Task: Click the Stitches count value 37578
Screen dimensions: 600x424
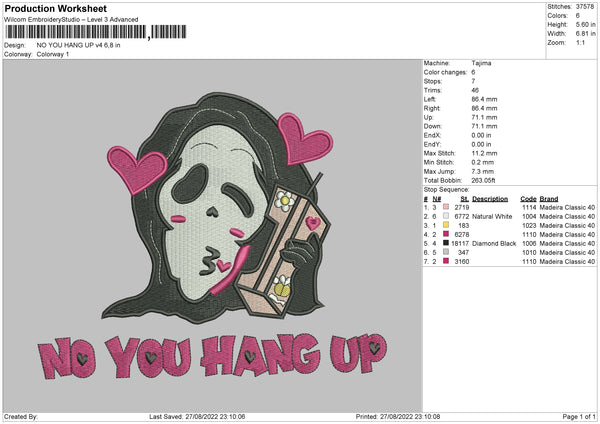Action: [x=586, y=5]
